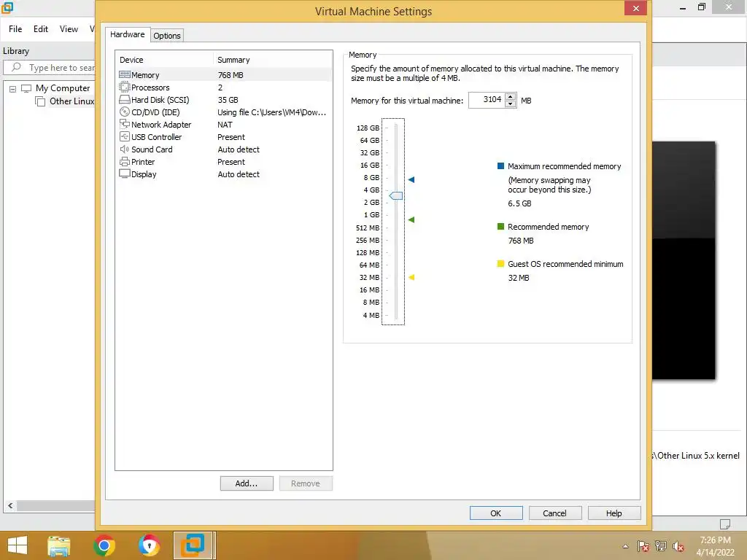747x560 pixels.
Task: Click the muted volume tray icon
Action: [x=678, y=546]
